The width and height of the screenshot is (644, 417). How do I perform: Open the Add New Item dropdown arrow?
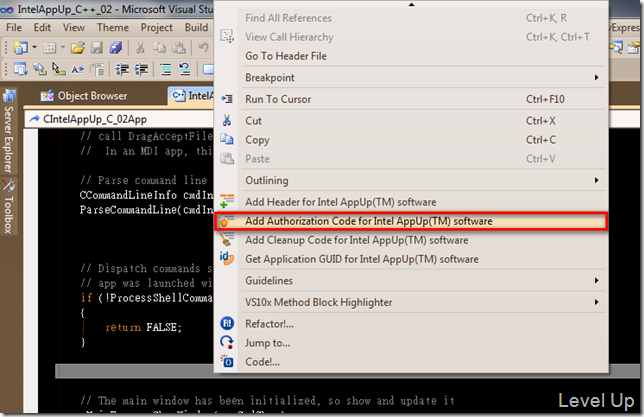point(63,48)
